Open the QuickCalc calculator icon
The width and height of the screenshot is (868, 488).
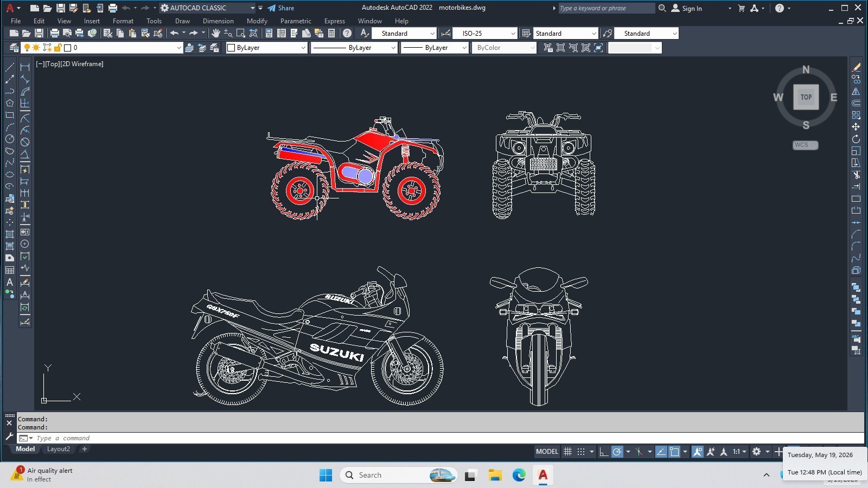point(331,33)
